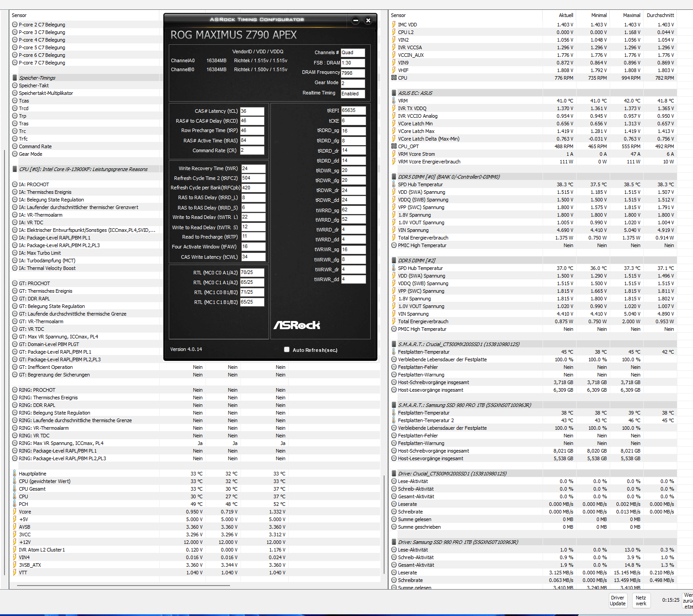Screen dimensions: 693x616
Task: Click the Durchschnitt column header
Action: 660,15
